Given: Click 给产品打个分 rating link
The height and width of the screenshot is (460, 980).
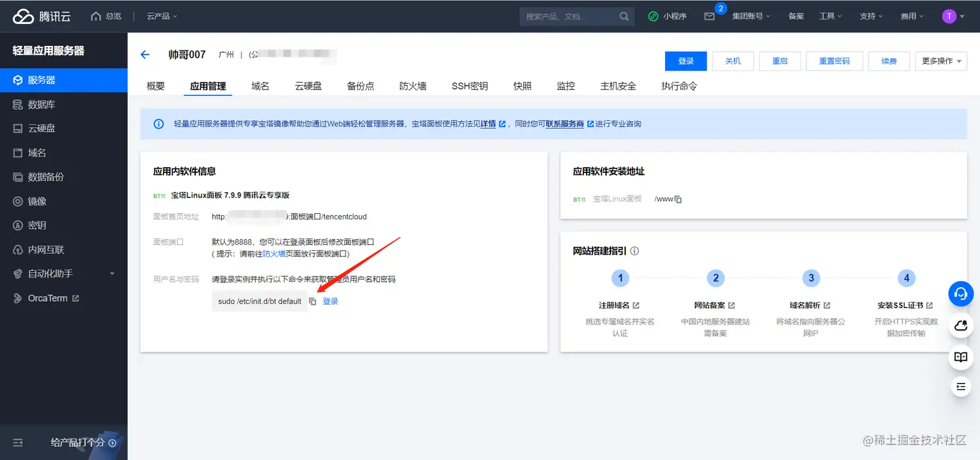Looking at the screenshot, I should [x=84, y=443].
